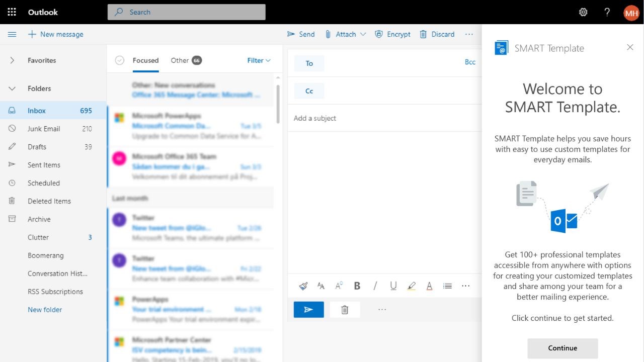Click the select all circle checkbox
Screen dimensions: 644x362
click(x=119, y=60)
